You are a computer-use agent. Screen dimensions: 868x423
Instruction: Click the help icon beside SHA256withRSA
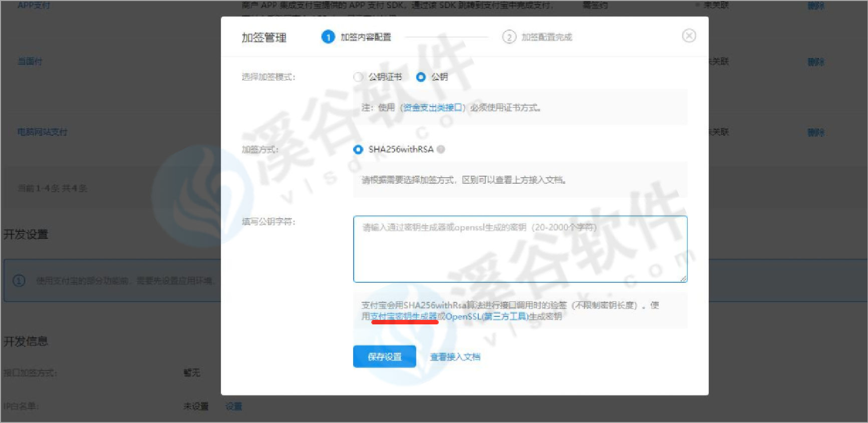[441, 149]
